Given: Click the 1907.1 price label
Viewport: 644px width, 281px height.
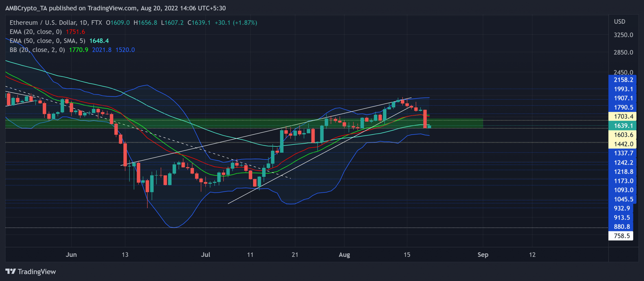Looking at the screenshot, I should (x=622, y=98).
